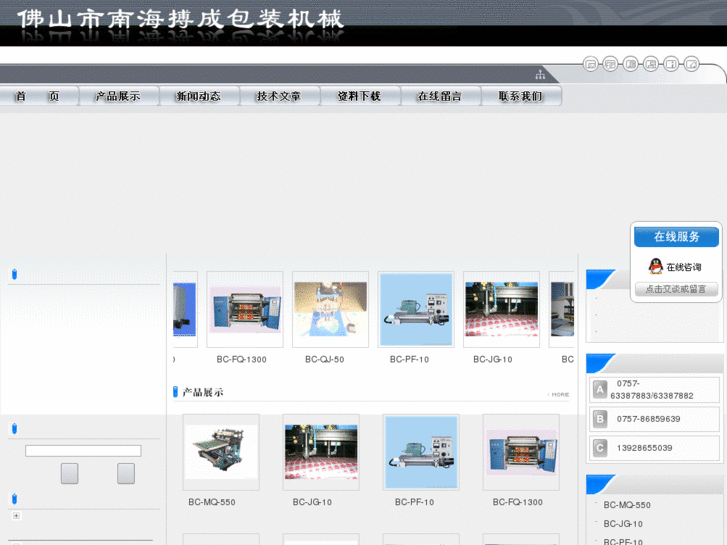Click the 产品展示 section heading
727x545 pixels.
[203, 392]
